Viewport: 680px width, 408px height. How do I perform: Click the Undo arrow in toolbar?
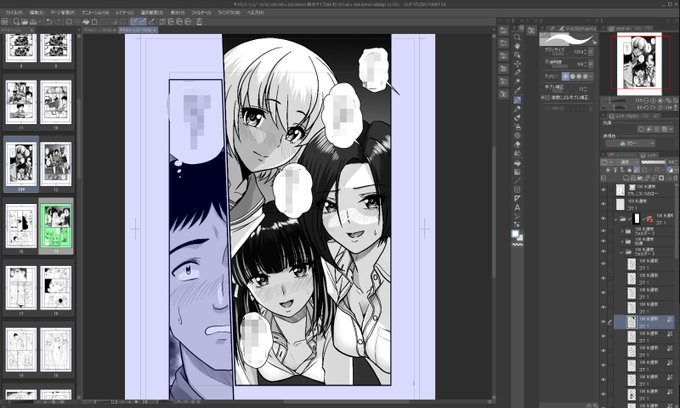pos(49,21)
